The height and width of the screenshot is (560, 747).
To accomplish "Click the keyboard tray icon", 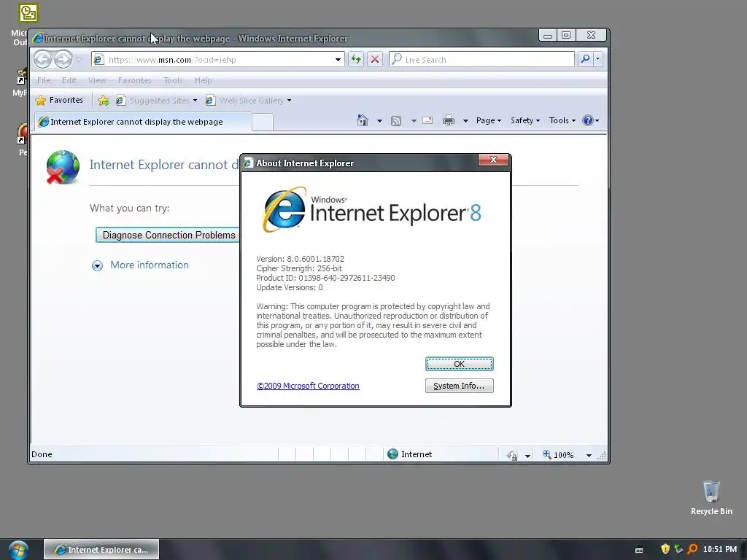I will pyautogui.click(x=639, y=550).
